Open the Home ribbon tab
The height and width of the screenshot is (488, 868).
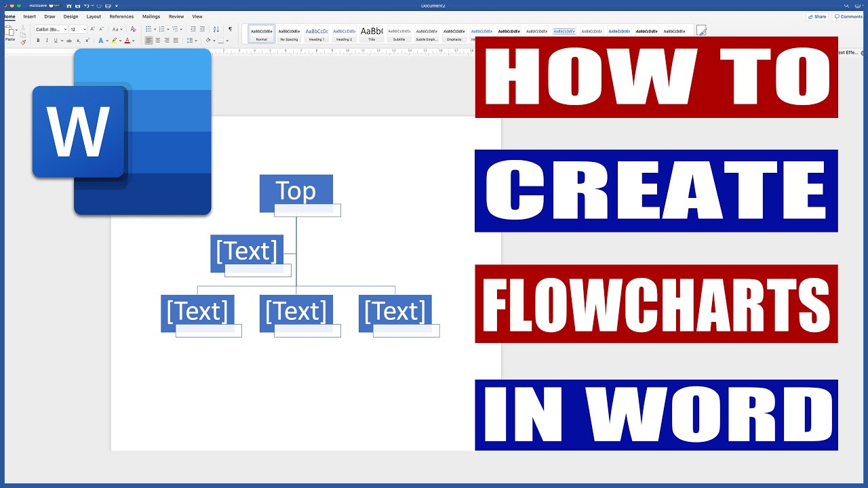pos(9,16)
